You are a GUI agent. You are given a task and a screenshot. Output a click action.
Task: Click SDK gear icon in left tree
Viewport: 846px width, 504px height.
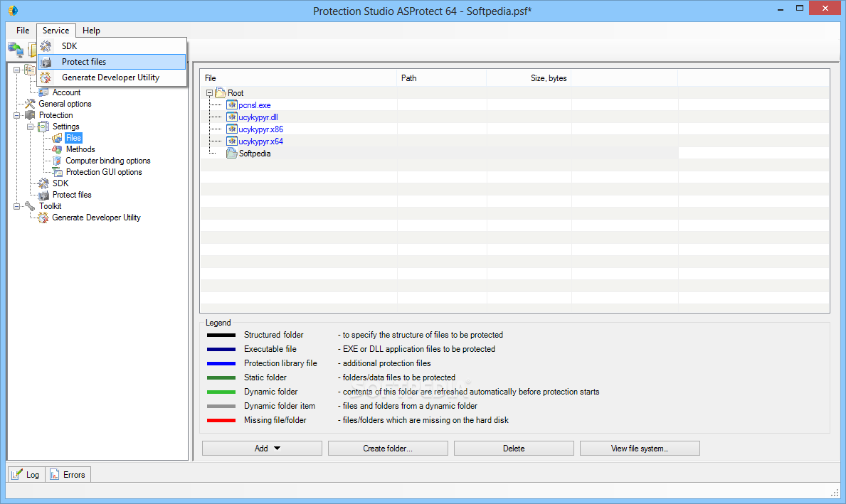pyautogui.click(x=43, y=183)
